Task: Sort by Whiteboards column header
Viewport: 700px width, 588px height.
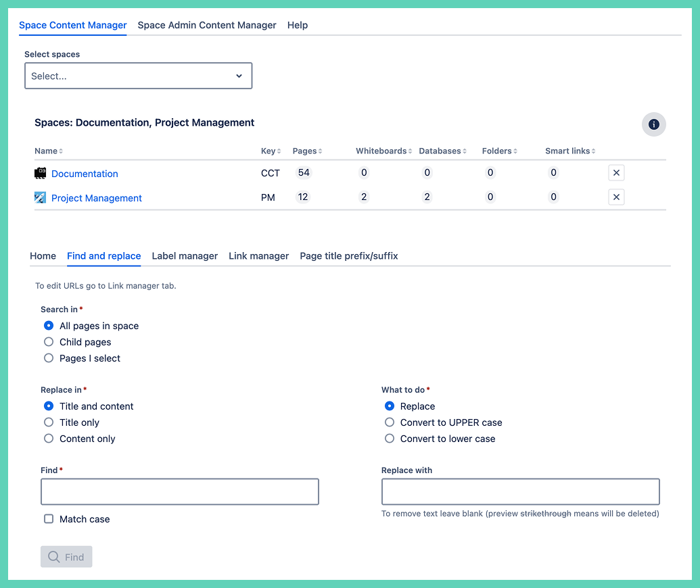Action: pyautogui.click(x=383, y=151)
